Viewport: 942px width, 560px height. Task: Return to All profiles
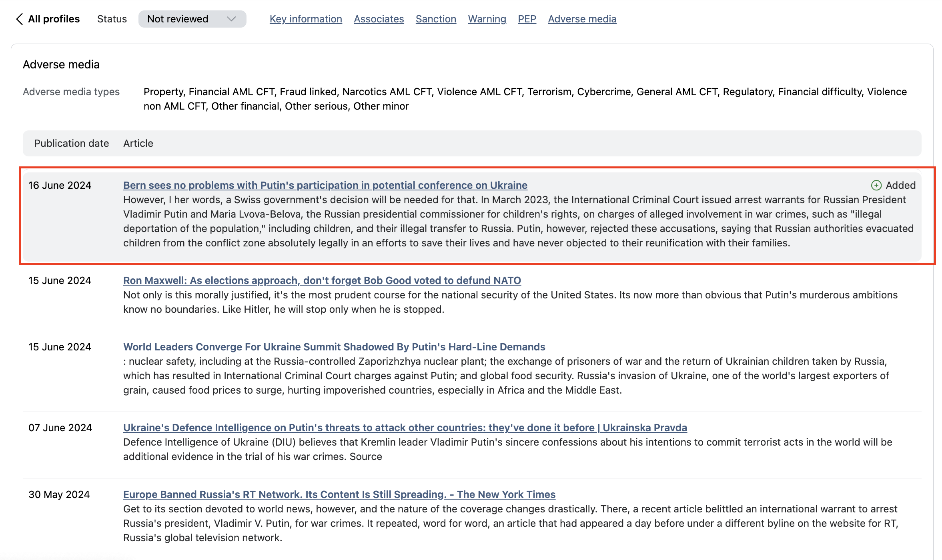(x=54, y=19)
